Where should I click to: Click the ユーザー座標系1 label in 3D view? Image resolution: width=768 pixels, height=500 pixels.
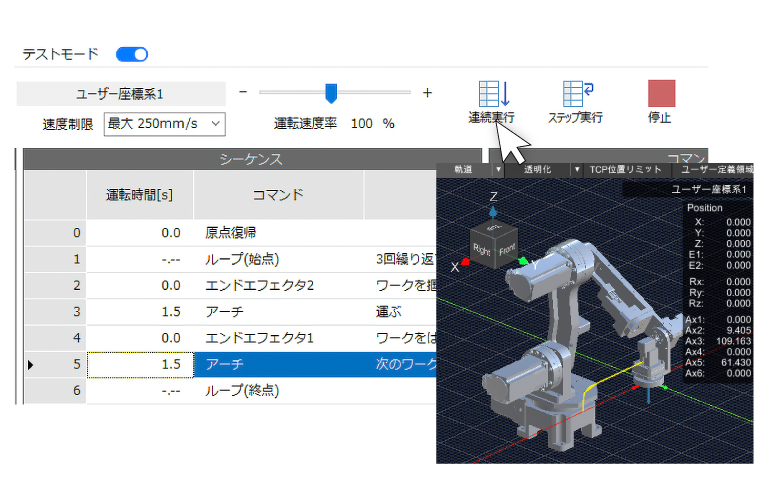[709, 190]
